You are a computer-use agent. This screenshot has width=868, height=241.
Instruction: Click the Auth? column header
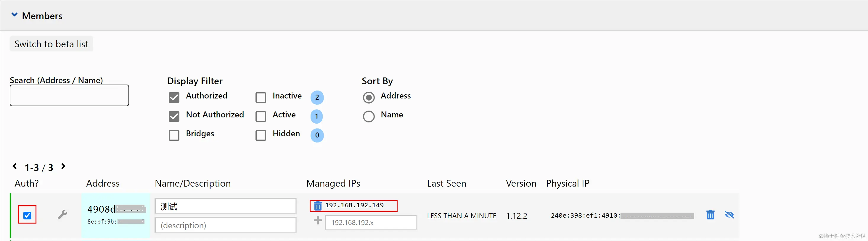click(27, 183)
